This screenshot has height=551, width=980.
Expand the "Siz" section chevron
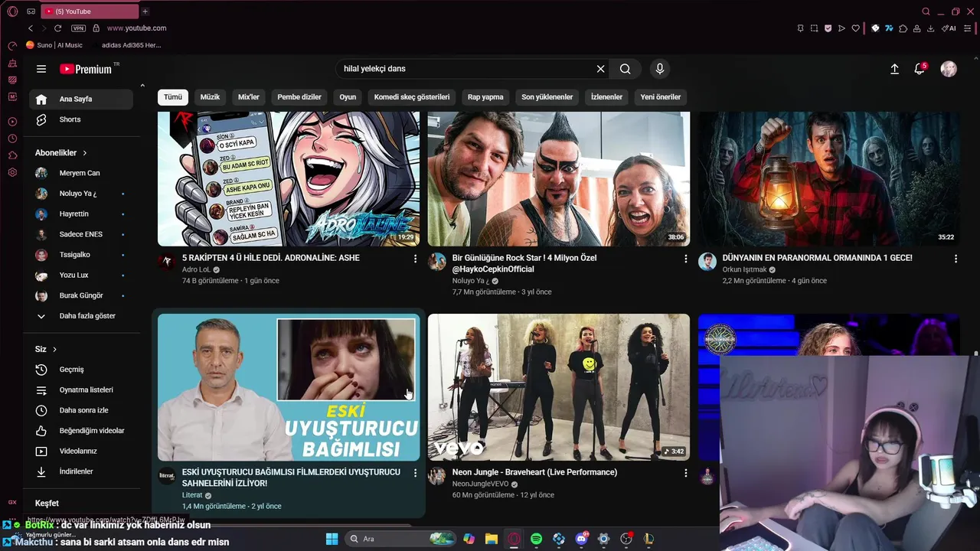[54, 350]
